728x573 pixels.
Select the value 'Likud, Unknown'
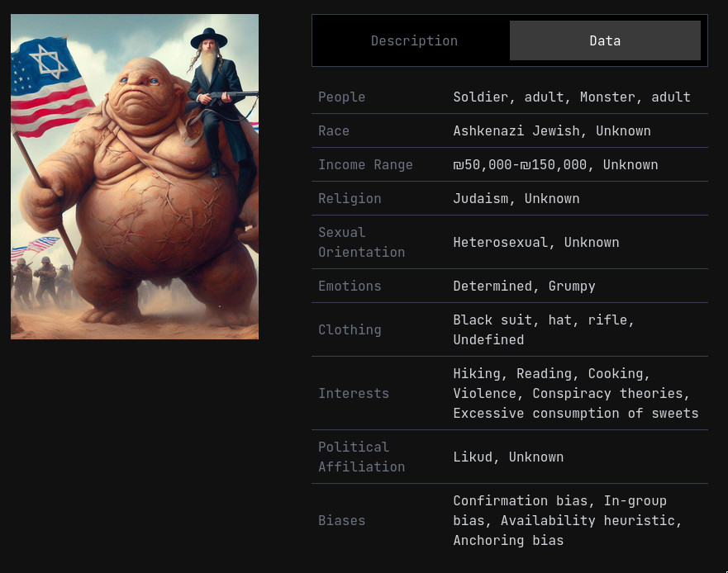pos(508,457)
